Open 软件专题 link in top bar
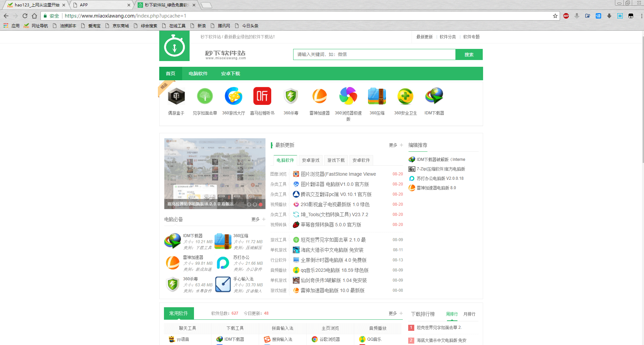 coord(471,37)
